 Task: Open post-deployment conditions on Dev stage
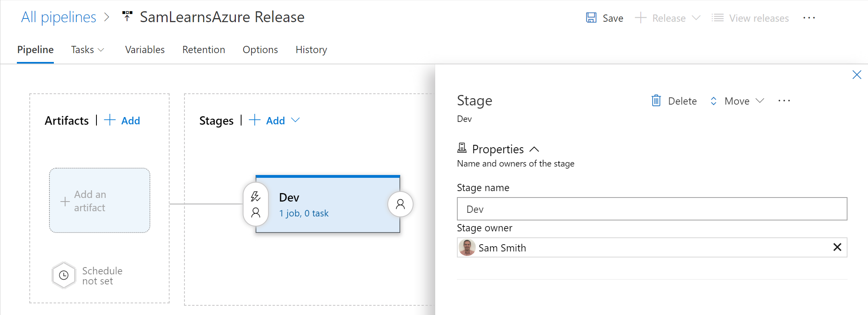click(x=400, y=204)
